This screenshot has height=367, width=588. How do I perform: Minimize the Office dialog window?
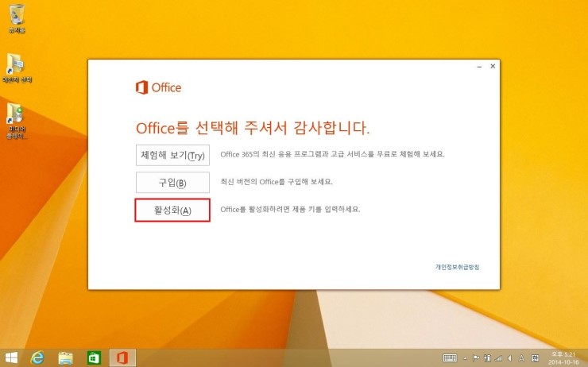[479, 67]
